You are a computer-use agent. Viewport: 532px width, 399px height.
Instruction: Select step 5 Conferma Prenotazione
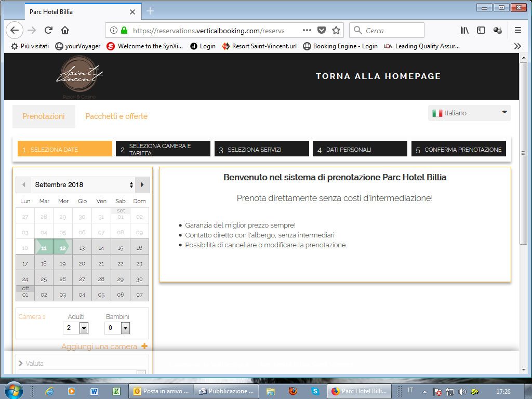(x=458, y=149)
